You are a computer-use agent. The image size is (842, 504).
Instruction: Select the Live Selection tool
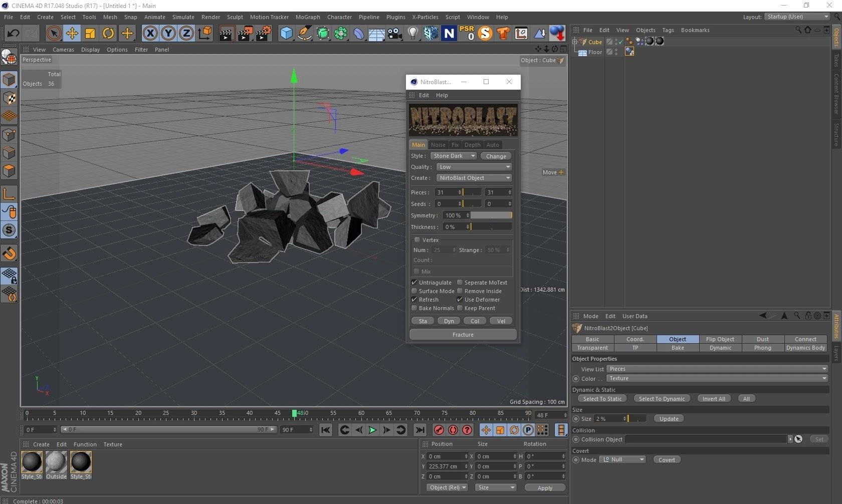click(x=54, y=34)
